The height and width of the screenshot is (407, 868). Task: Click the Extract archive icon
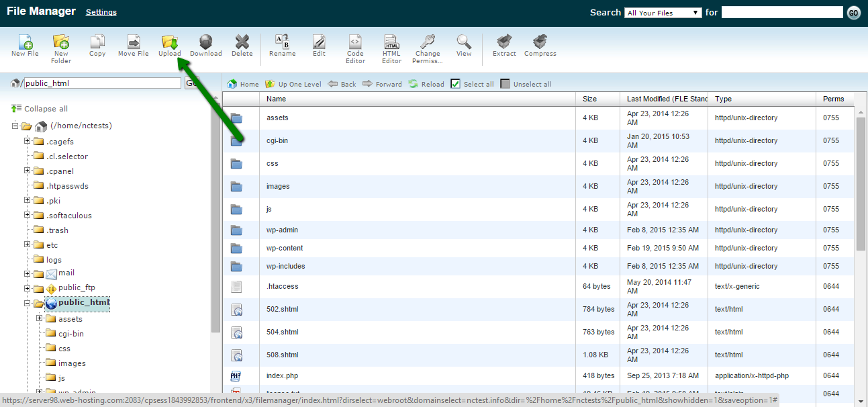pos(503,46)
